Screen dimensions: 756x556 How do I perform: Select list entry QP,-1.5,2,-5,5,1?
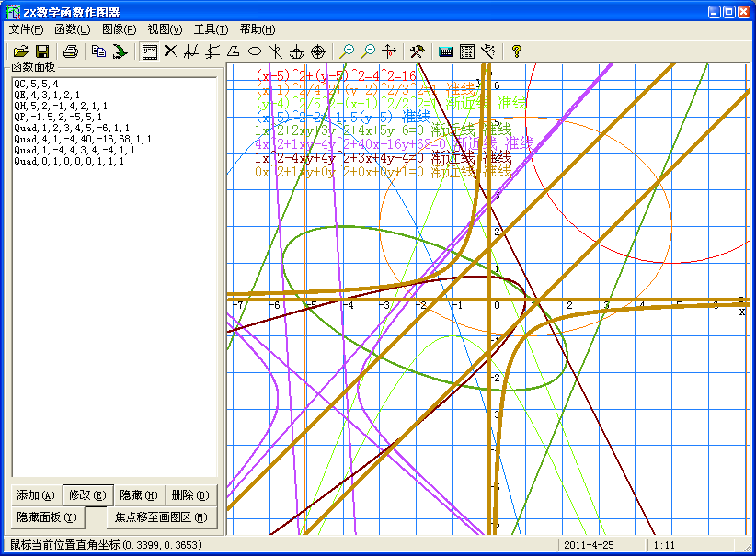click(x=58, y=117)
